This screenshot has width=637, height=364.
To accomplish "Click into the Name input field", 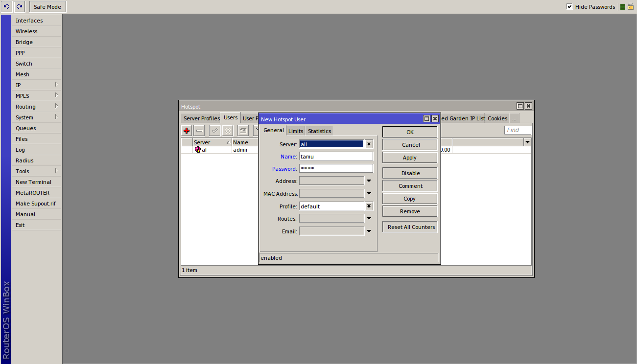I will (336, 157).
